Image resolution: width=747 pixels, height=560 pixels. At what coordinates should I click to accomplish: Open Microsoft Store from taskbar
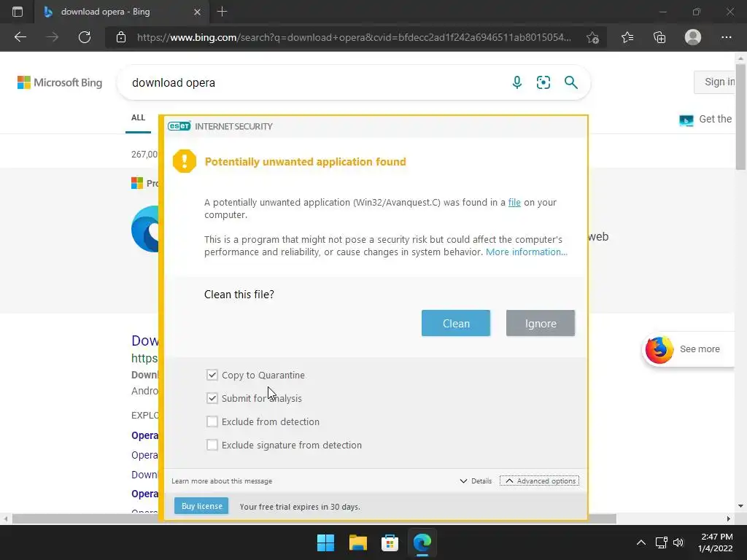[390, 542]
